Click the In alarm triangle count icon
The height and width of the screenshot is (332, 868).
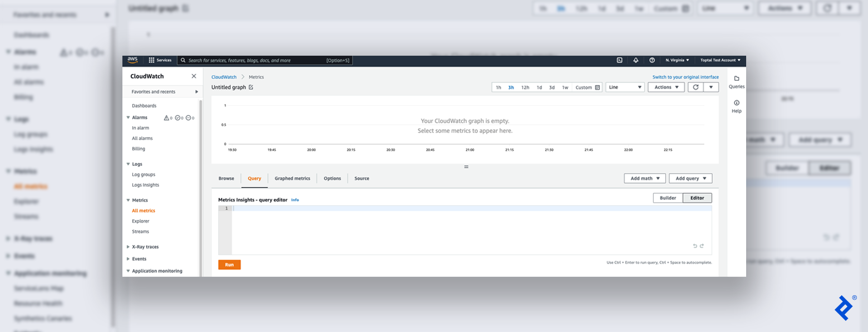coord(167,118)
